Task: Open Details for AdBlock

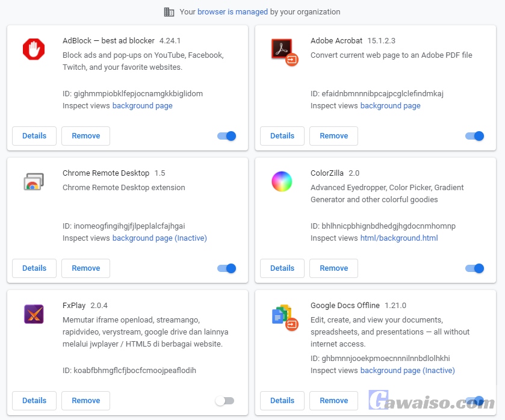Action: point(34,136)
